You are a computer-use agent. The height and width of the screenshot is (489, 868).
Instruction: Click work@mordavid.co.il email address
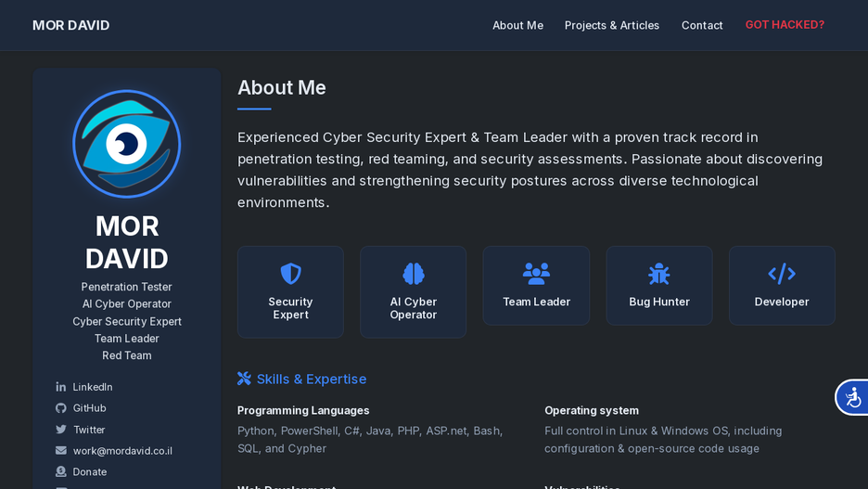tap(122, 451)
